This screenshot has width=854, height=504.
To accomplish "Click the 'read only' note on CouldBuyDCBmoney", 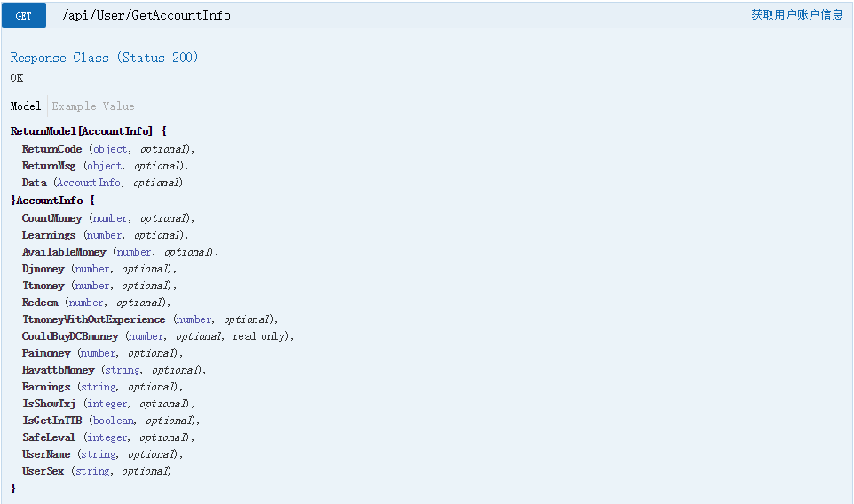I will click(258, 336).
